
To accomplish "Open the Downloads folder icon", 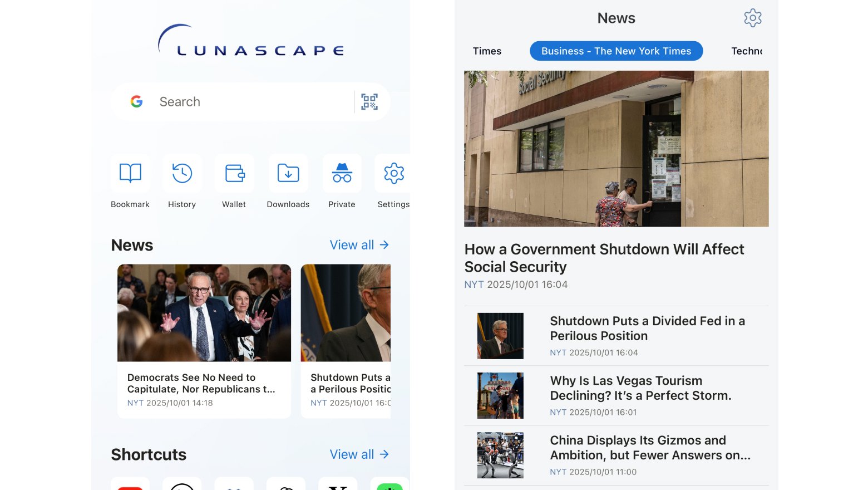I will 288,174.
